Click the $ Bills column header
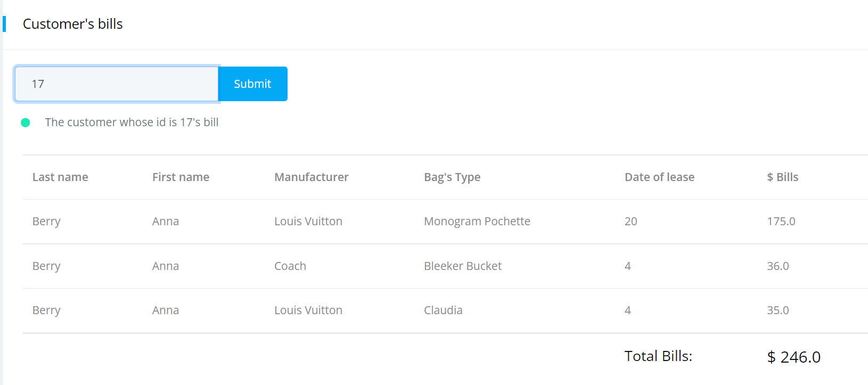Viewport: 868px width, 385px height. [782, 177]
